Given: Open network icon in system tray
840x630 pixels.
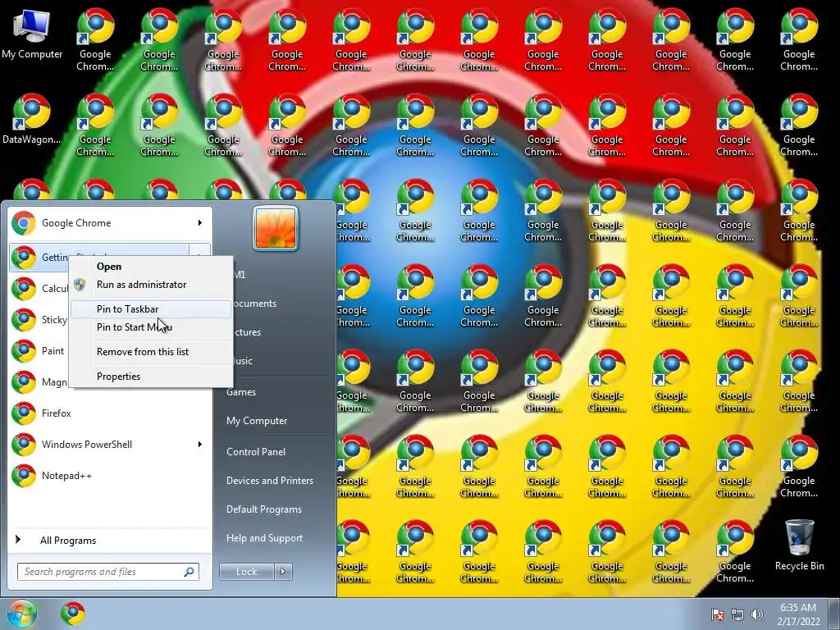Looking at the screenshot, I should coord(737,614).
